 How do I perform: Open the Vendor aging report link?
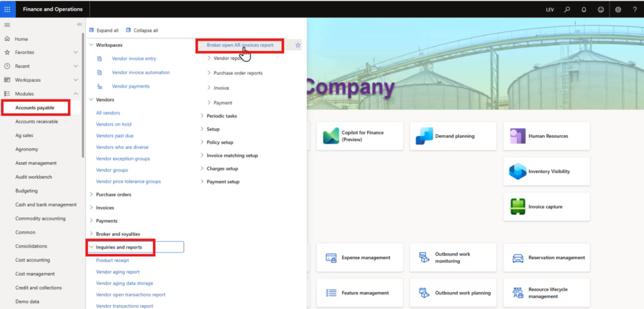click(118, 272)
